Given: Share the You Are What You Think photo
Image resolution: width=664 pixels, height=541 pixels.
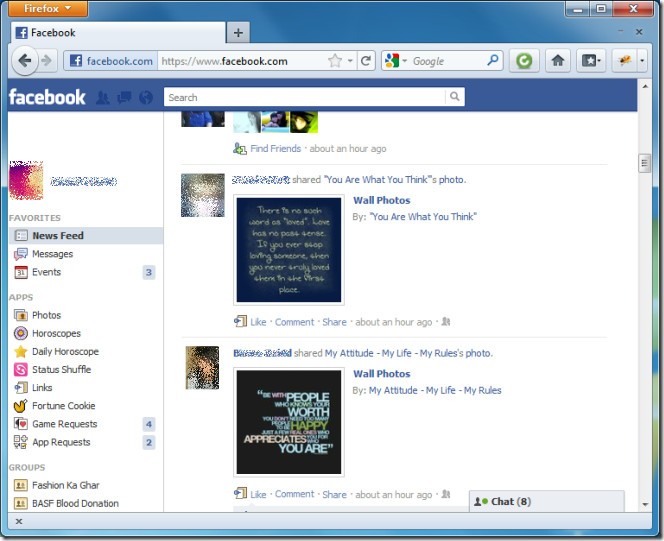Looking at the screenshot, I should (335, 322).
